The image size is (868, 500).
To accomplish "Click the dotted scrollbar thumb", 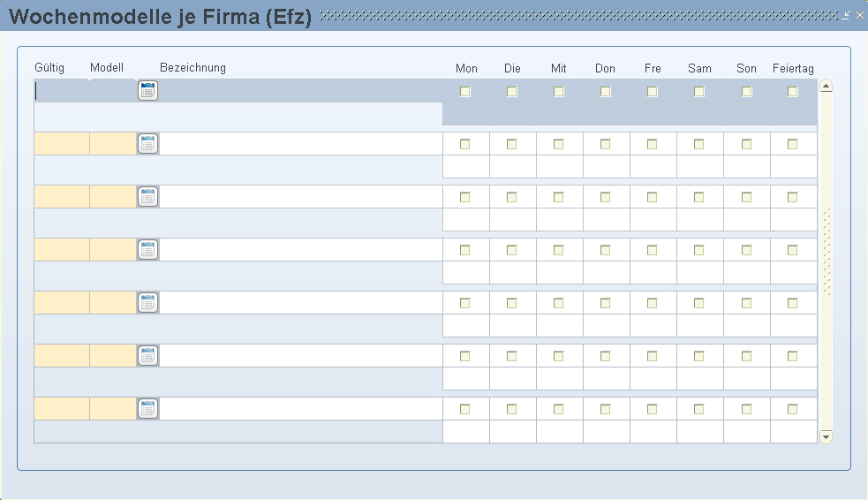I will 826,252.
